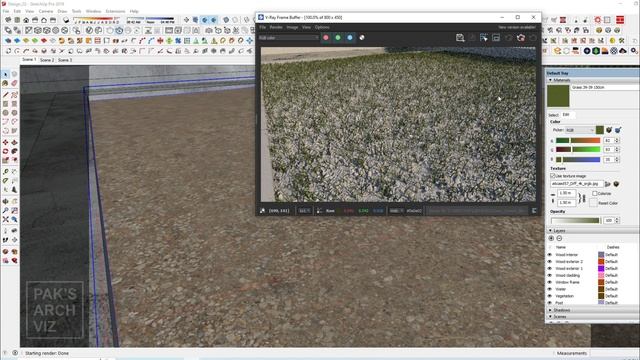Click the material name field
This screenshot has width=640, height=360.
tap(605, 87)
